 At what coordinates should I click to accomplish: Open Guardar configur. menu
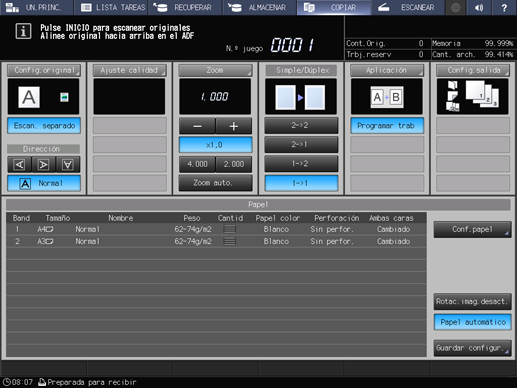472,348
